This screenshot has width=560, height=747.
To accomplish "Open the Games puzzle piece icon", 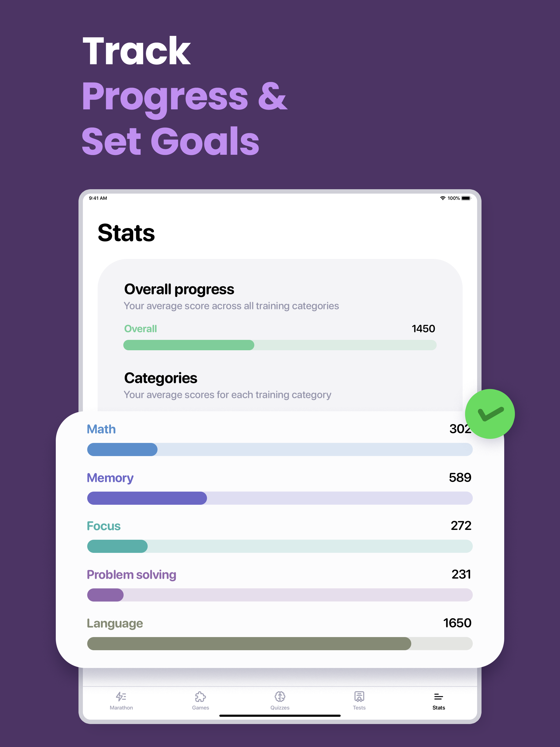I will pyautogui.click(x=201, y=697).
